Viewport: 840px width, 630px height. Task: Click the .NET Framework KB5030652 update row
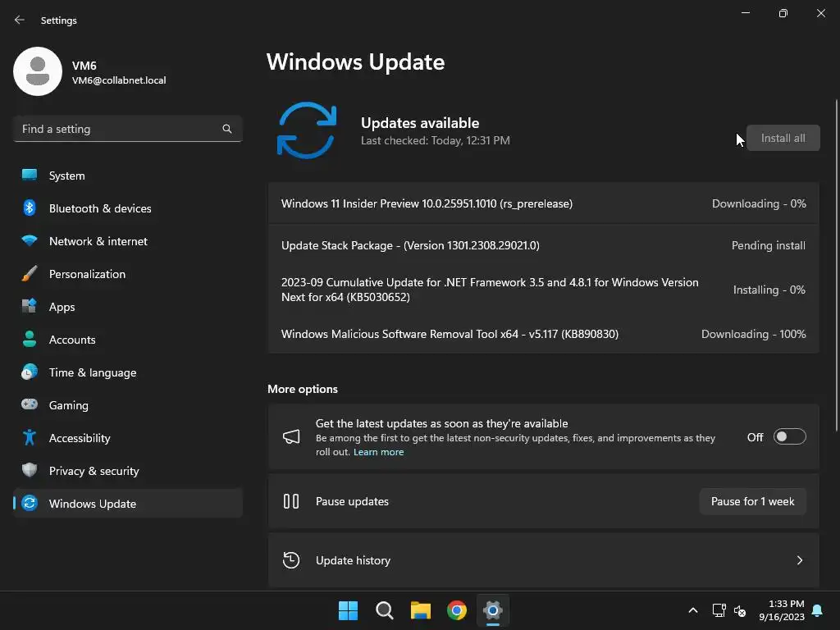[x=543, y=290]
